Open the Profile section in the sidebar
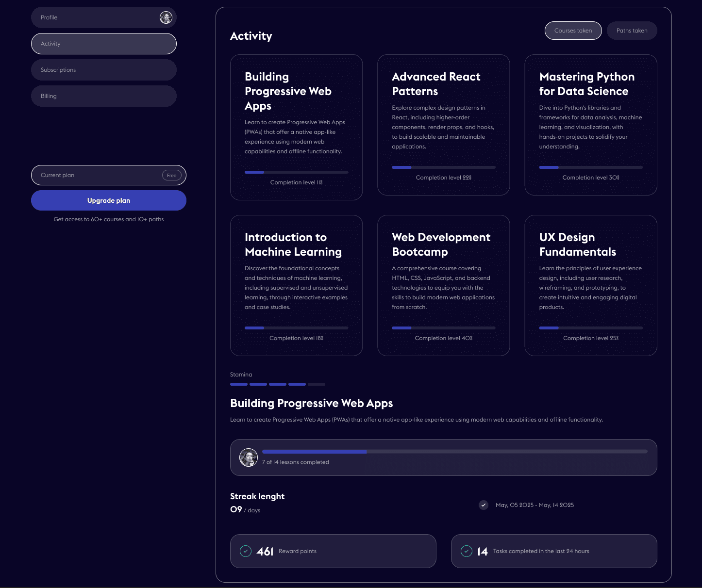This screenshot has width=702, height=588. pyautogui.click(x=97, y=17)
